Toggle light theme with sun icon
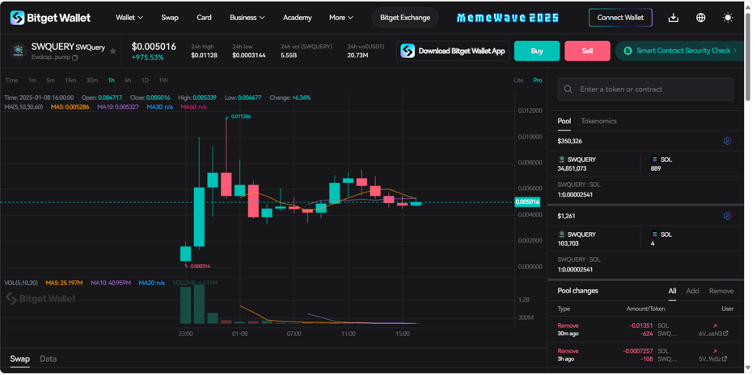This screenshot has height=375, width=755. coord(728,18)
